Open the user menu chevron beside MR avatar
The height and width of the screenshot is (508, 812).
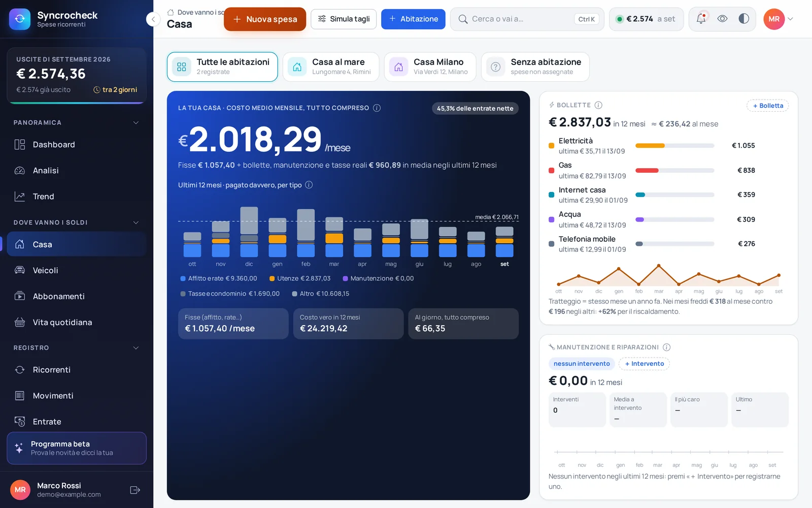[790, 19]
